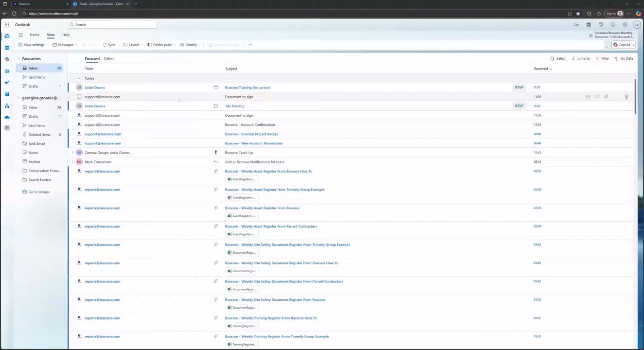
Task: Open the Help ribbon tab
Action: [x=66, y=35]
